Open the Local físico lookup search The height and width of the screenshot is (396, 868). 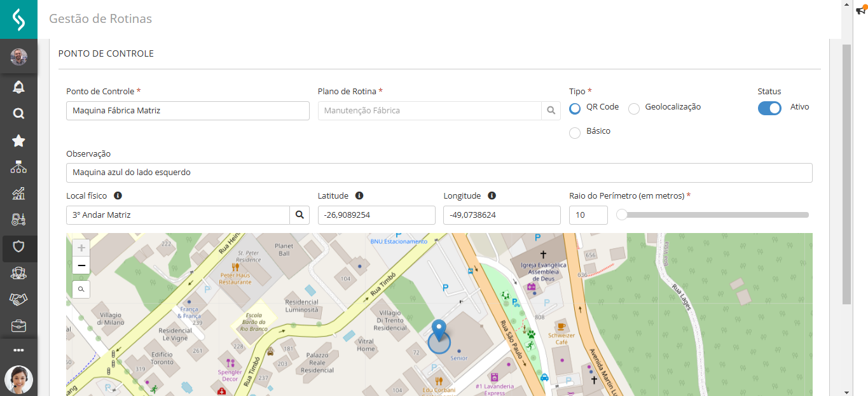300,215
